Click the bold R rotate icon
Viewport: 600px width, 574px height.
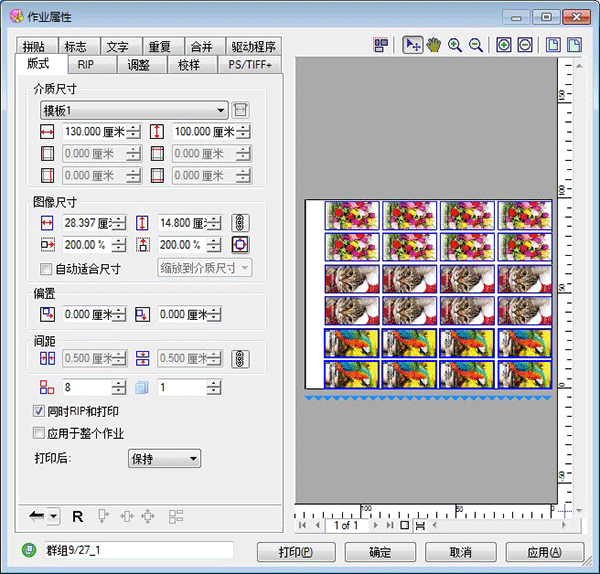tap(78, 516)
